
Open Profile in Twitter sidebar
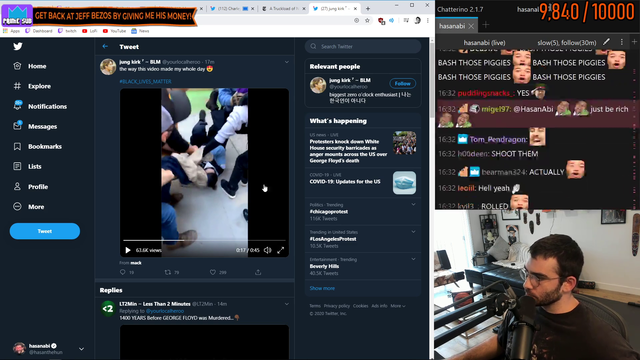click(x=31, y=187)
